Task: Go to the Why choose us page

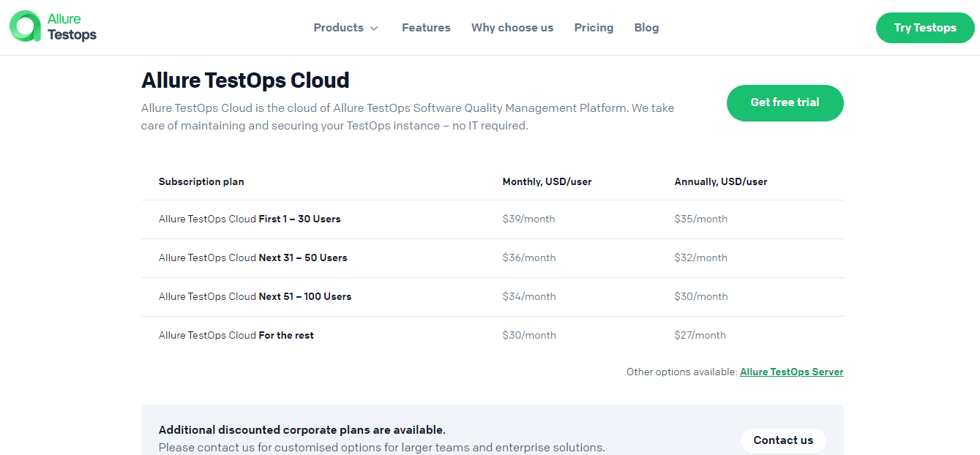Action: click(x=512, y=28)
